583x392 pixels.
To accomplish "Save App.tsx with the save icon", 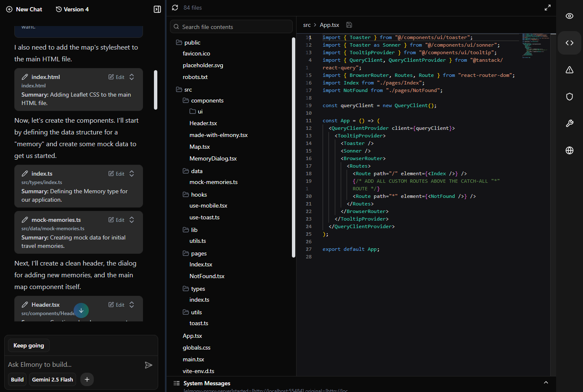I will 349,25.
